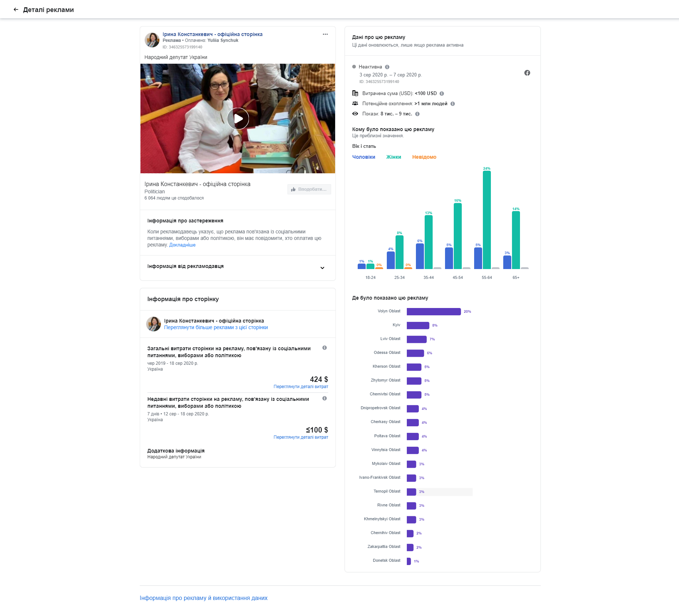Expand Інформація від рекламодавця section
The height and width of the screenshot is (616, 679).
pos(322,268)
